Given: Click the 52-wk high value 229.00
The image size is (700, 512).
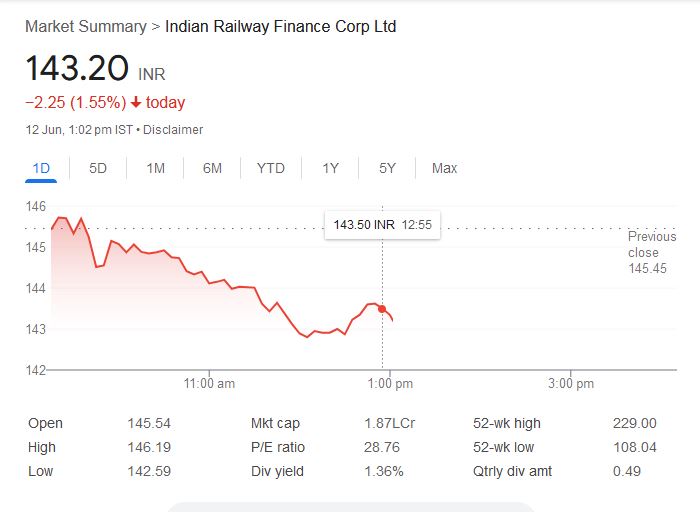Looking at the screenshot, I should coord(634,424).
